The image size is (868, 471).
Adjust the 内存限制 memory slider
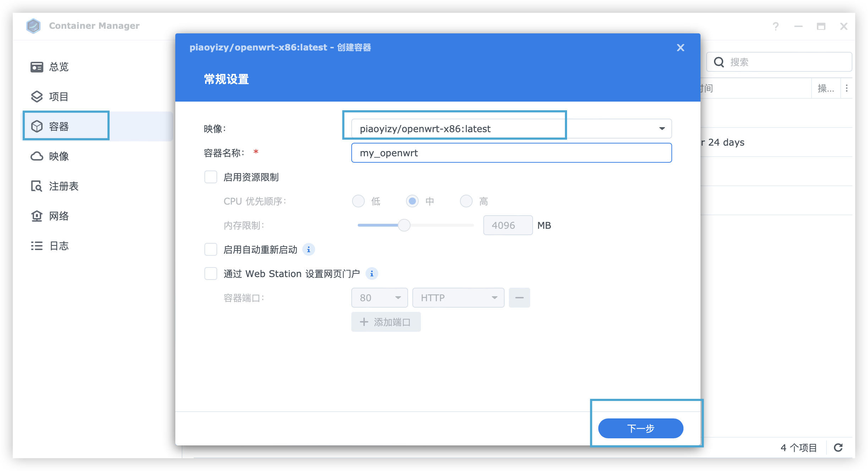[405, 225]
